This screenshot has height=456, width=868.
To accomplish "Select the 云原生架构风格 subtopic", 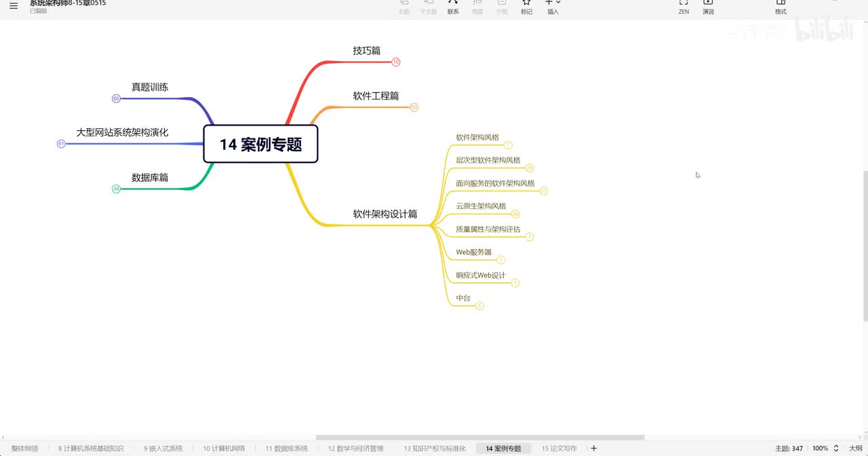I will pyautogui.click(x=481, y=206).
